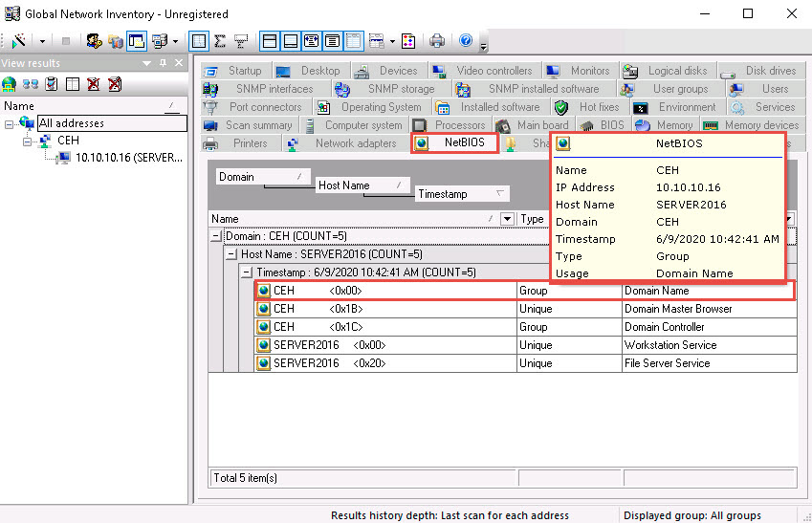Select the CEH <0x1B> row
Screen dimensions: 812x523
526,309
